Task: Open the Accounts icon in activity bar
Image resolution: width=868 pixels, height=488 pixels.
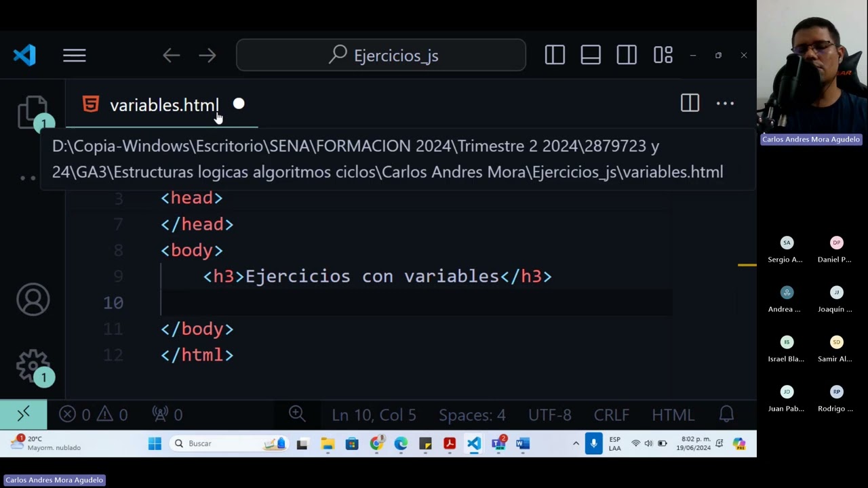Action: pyautogui.click(x=33, y=300)
